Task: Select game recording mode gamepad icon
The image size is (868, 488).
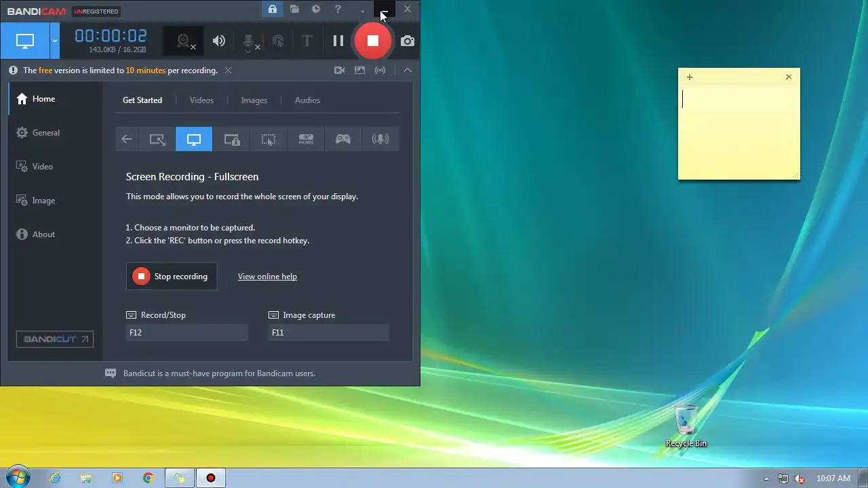Action: pos(343,139)
